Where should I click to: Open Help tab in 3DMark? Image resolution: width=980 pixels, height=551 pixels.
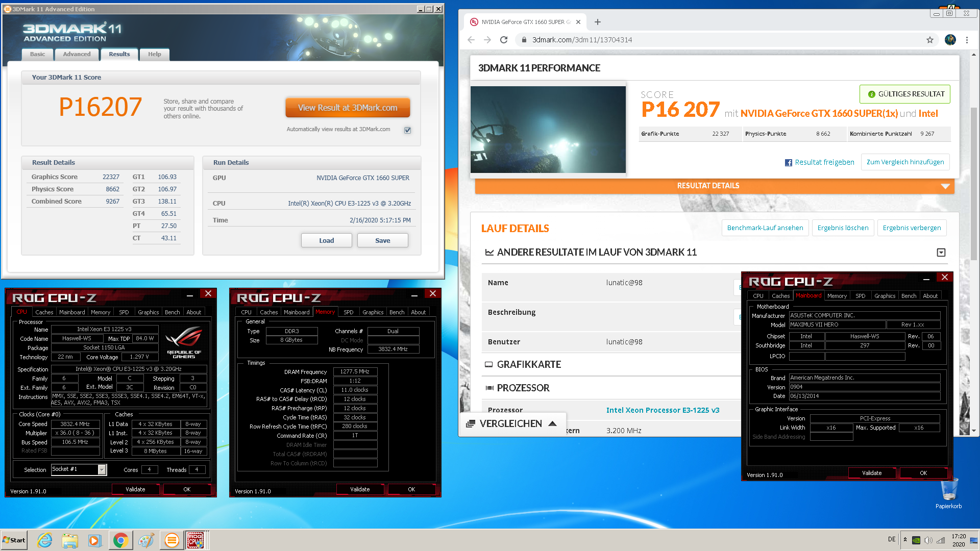click(154, 54)
